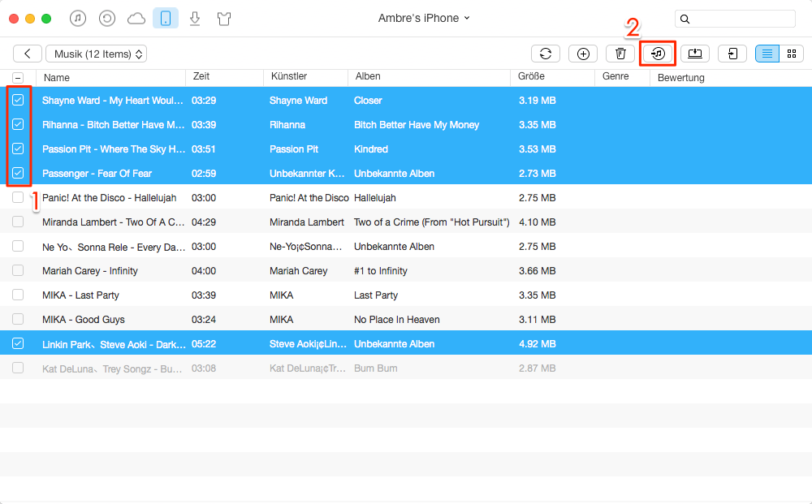This screenshot has height=504, width=812.
Task: Sort by the Genre column header
Action: click(x=615, y=76)
